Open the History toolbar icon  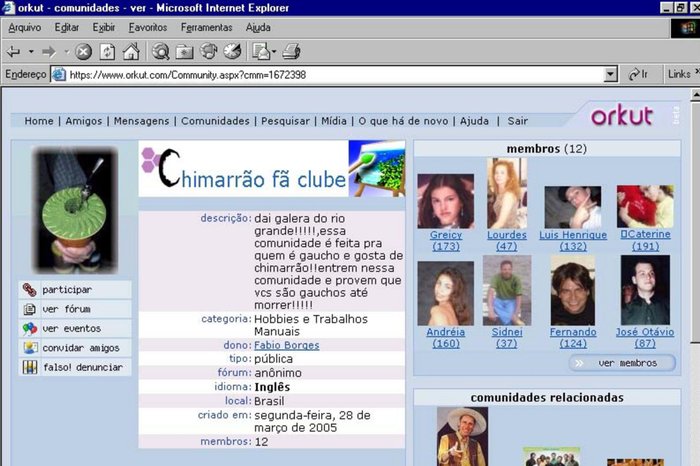[x=232, y=51]
